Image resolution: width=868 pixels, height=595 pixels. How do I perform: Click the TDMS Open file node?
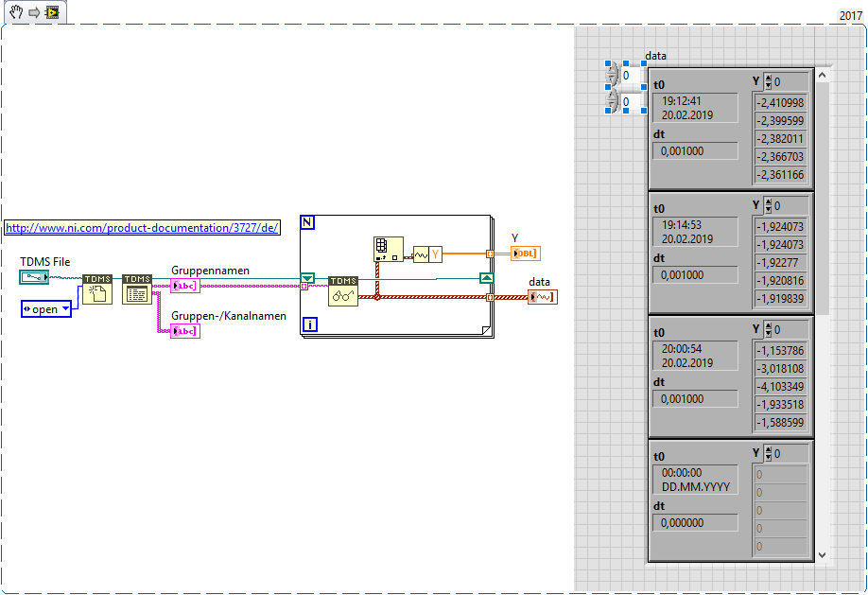[x=97, y=289]
